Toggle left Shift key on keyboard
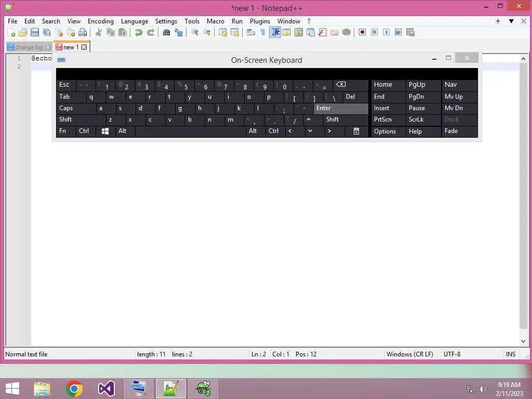Screen dimensions: 532x399 point(81,119)
